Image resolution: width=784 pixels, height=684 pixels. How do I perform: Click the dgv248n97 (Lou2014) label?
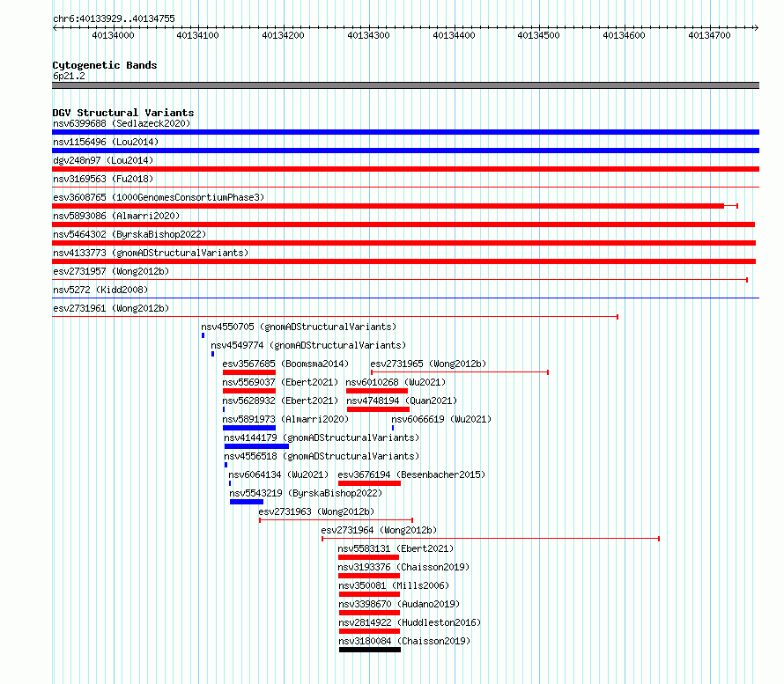point(103,160)
